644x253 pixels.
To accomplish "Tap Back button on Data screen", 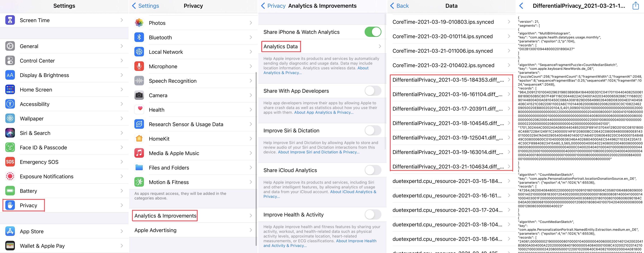I will tap(400, 6).
